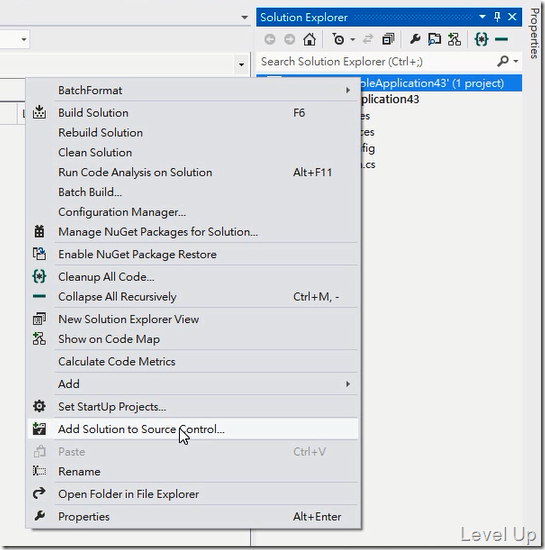Viewport: 545px width, 550px height.
Task: Select Rebuild Solution
Action: coord(192,133)
